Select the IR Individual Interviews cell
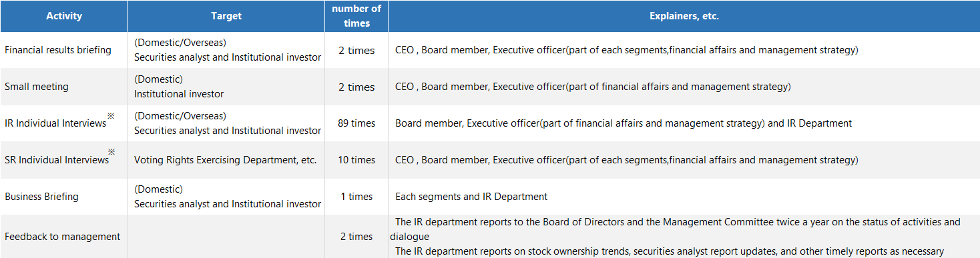Image resolution: width=980 pixels, height=258 pixels. pos(63,123)
